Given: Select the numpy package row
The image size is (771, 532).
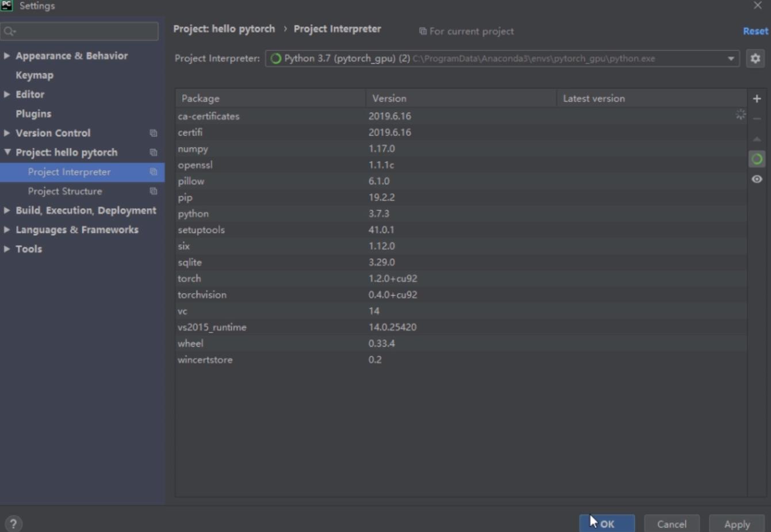Looking at the screenshot, I should coord(461,148).
